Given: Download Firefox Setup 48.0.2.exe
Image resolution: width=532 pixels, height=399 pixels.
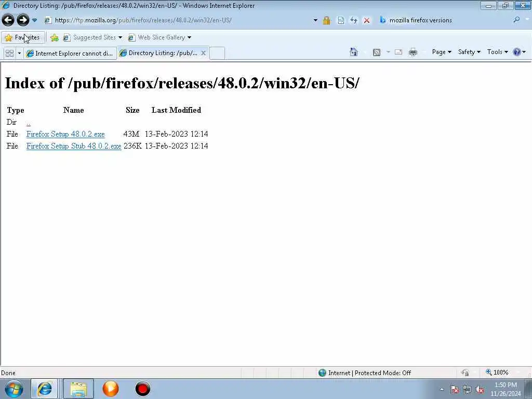Looking at the screenshot, I should (65, 134).
